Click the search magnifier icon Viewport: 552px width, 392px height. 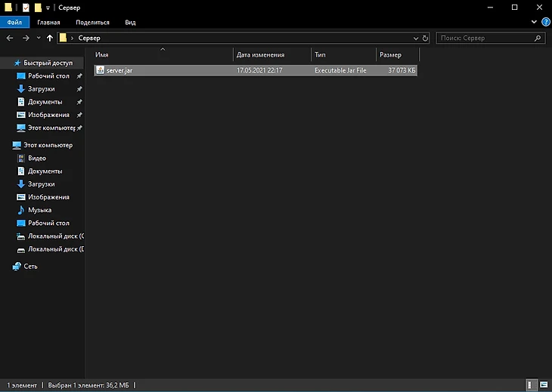point(538,38)
